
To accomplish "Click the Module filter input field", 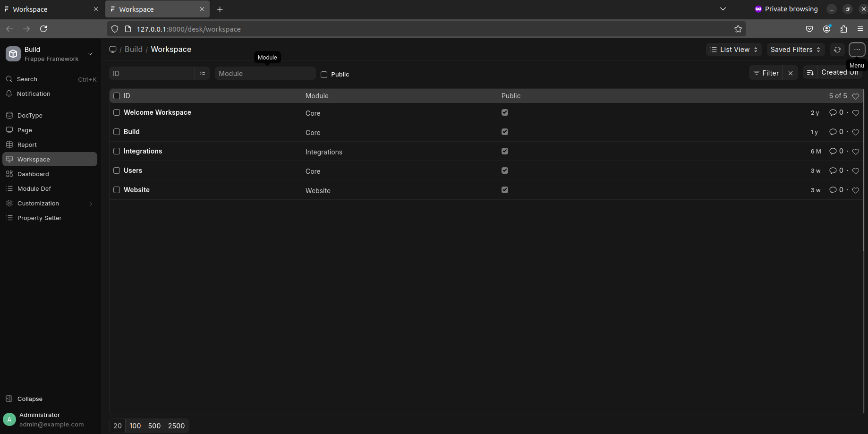I will click(265, 74).
